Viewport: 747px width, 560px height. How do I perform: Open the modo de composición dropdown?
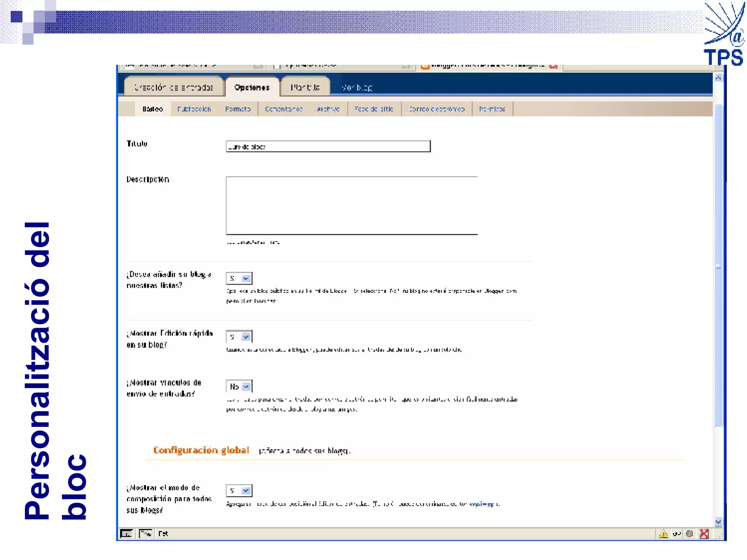[246, 491]
